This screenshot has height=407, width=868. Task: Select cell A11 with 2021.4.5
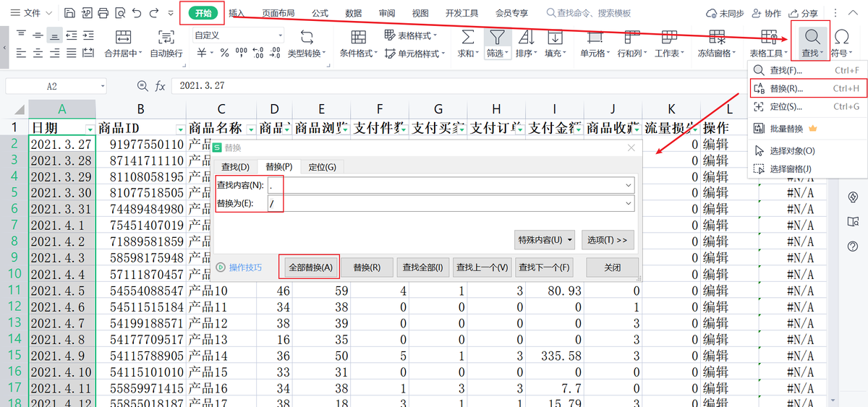pyautogui.click(x=61, y=291)
